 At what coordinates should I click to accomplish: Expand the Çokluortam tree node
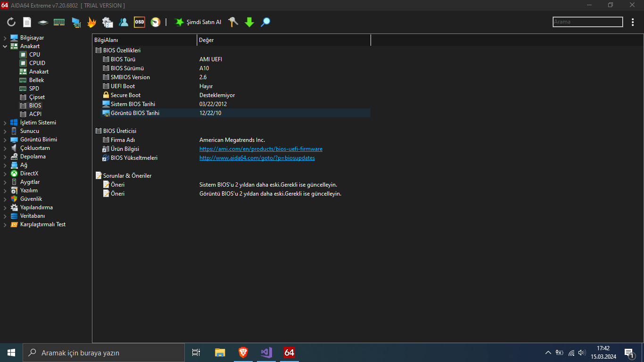tap(5, 148)
